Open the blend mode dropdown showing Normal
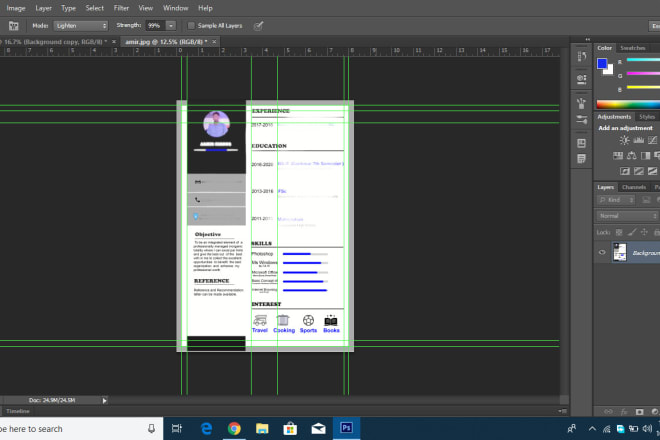 pyautogui.click(x=627, y=216)
